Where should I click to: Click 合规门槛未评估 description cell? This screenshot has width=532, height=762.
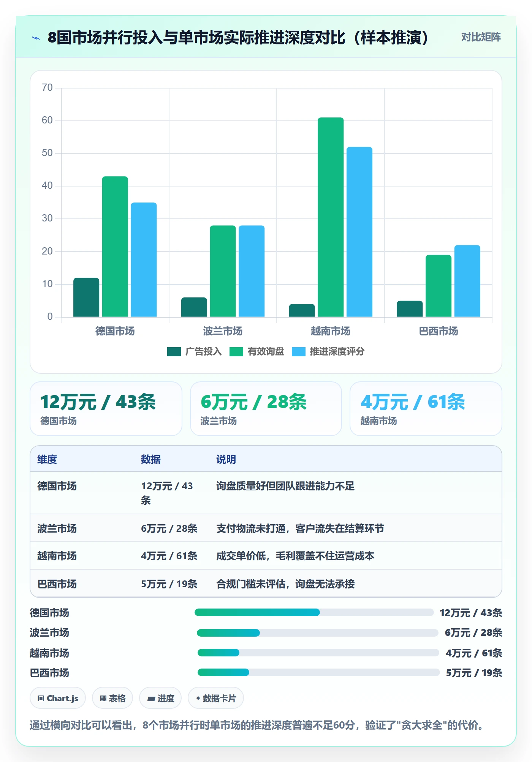point(285,584)
